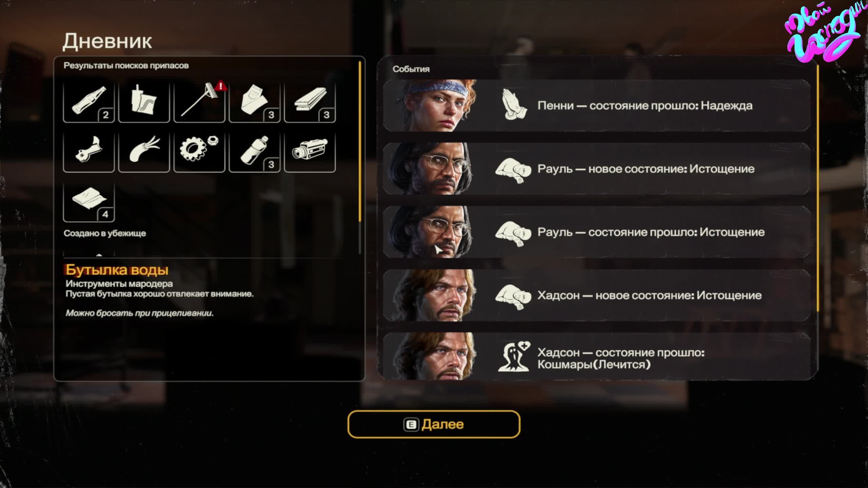
Task: Pick the video camera loot item
Action: pos(310,151)
